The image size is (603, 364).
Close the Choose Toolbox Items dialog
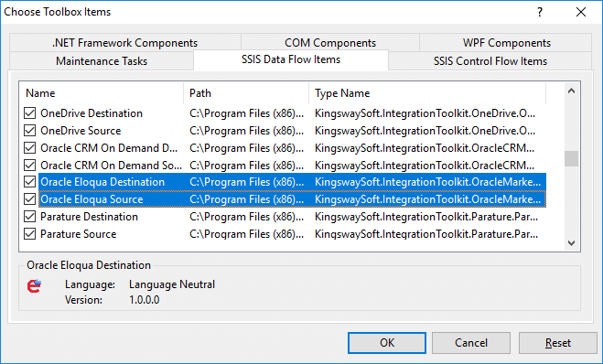pyautogui.click(x=581, y=12)
